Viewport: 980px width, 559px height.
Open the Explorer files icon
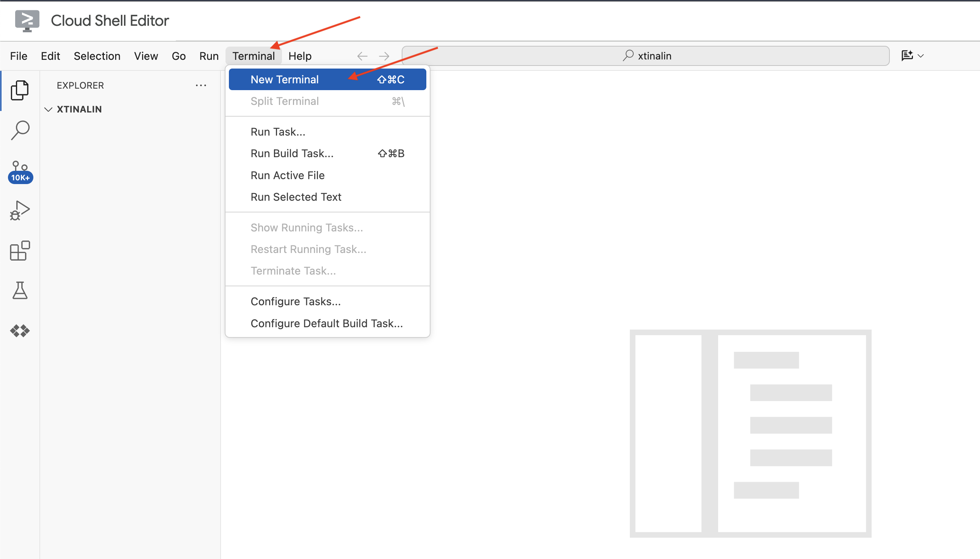20,90
